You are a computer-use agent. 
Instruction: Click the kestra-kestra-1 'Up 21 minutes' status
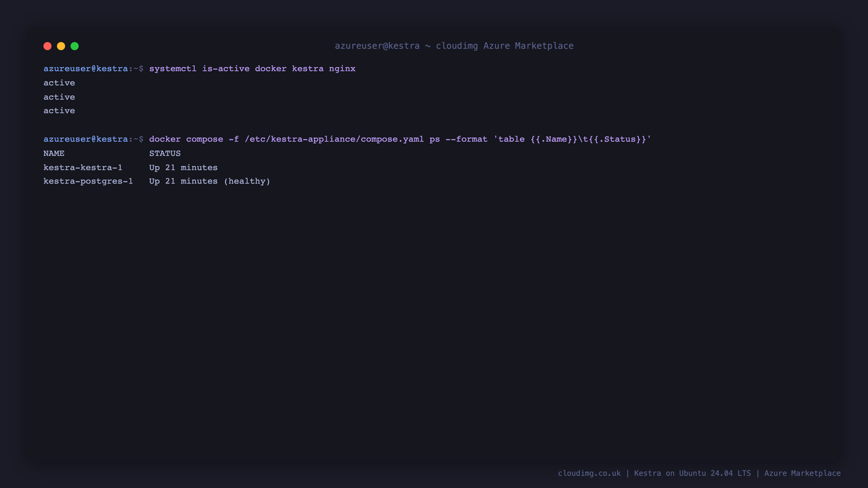(x=183, y=167)
